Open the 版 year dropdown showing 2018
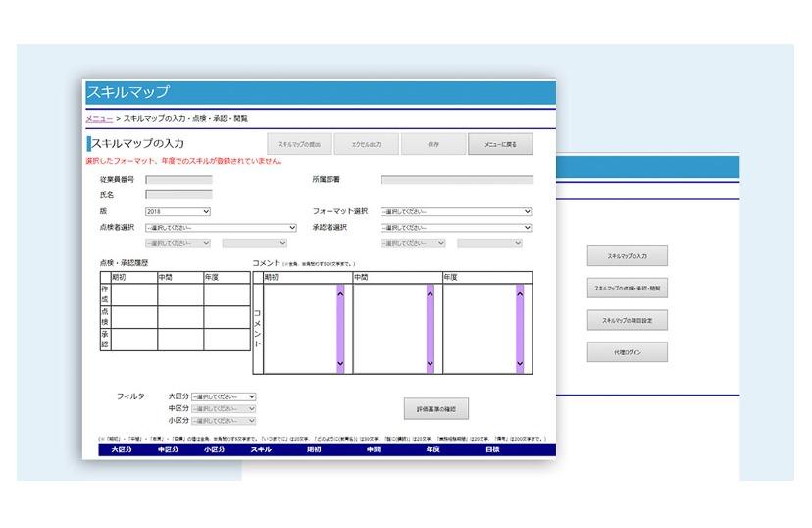 tap(178, 211)
